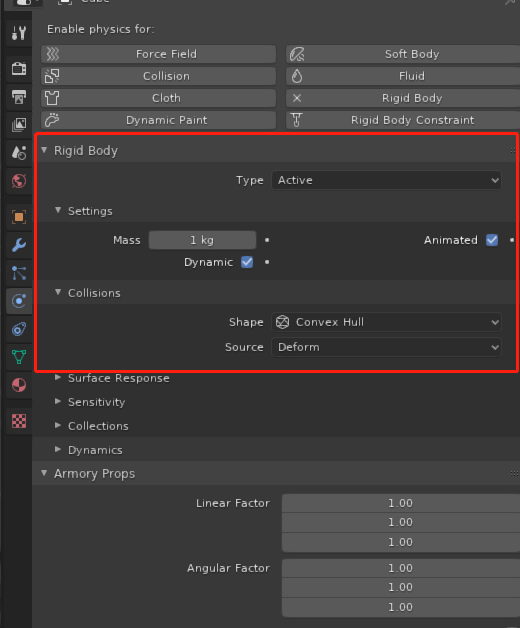This screenshot has width=520, height=628.
Task: Collapse the Armory Props panel
Action: [44, 473]
